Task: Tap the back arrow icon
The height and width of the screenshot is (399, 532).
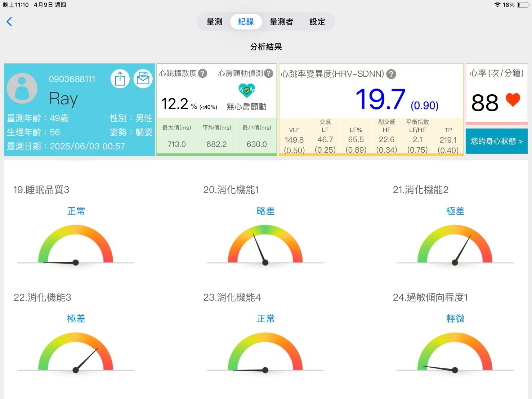Action: tap(9, 22)
